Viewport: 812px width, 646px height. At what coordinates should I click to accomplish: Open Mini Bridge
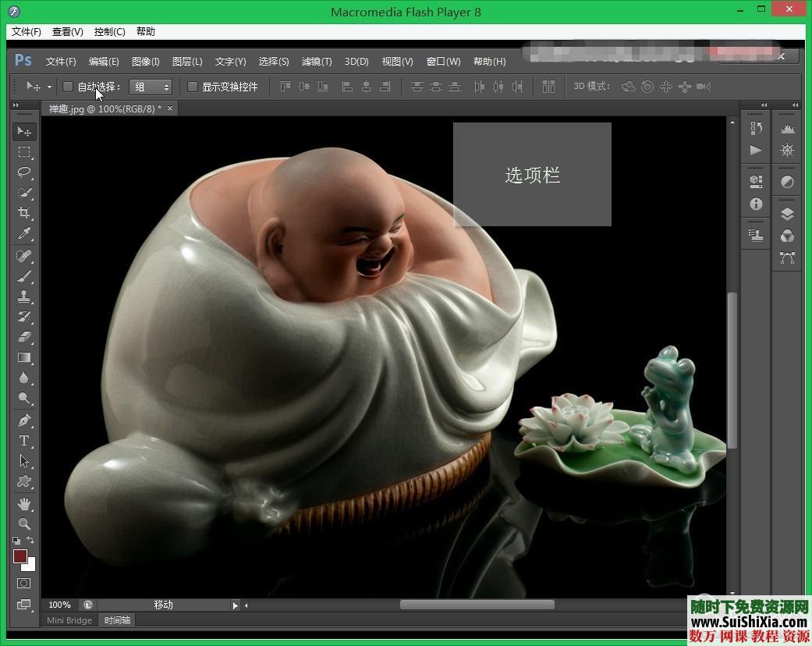[69, 620]
